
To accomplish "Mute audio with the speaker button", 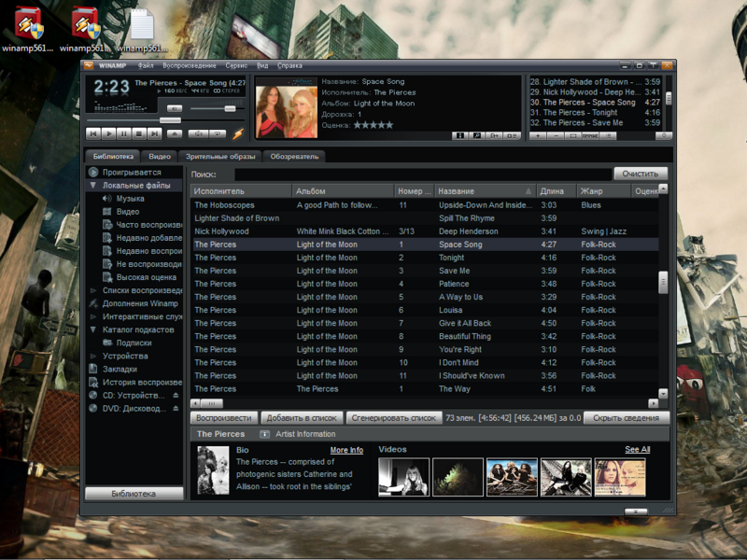I will 175,108.
